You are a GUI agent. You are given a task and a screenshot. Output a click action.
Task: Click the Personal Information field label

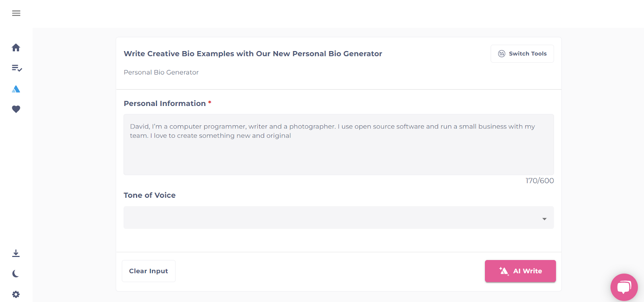pyautogui.click(x=165, y=103)
